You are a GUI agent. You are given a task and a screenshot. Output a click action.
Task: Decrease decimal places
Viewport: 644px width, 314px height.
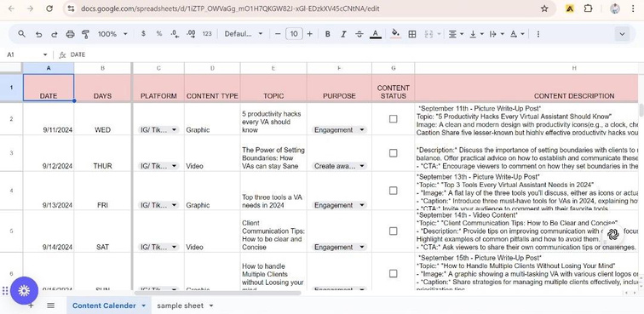(175, 34)
